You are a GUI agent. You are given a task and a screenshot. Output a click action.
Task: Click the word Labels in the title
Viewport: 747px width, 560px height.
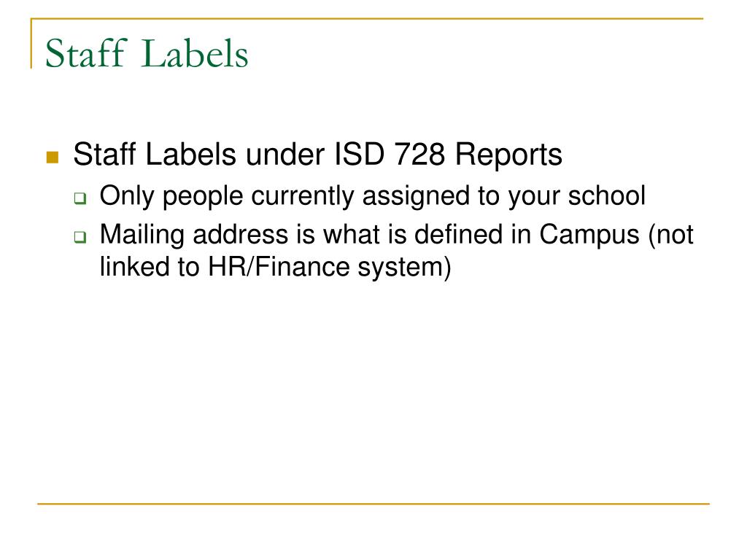(x=195, y=53)
